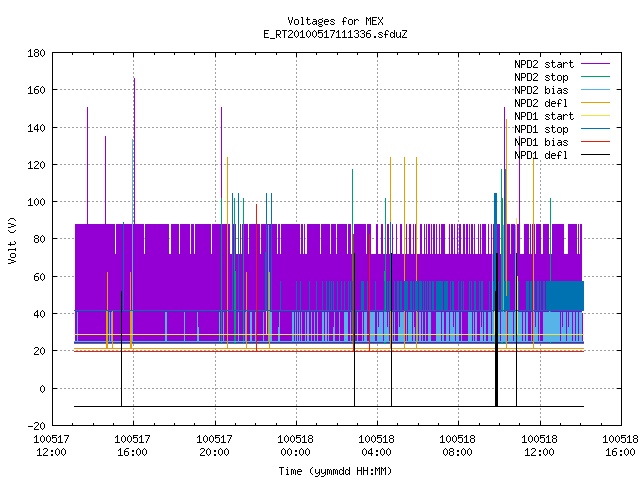This screenshot has width=640, height=480.
Task: Click the NPD1 start legend label
Action: 544,116
